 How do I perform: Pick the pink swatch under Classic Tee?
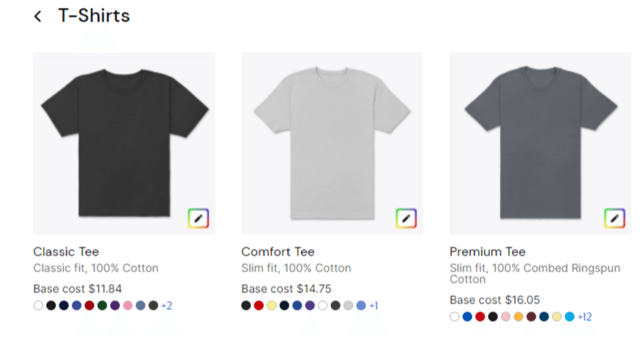pyautogui.click(x=128, y=306)
